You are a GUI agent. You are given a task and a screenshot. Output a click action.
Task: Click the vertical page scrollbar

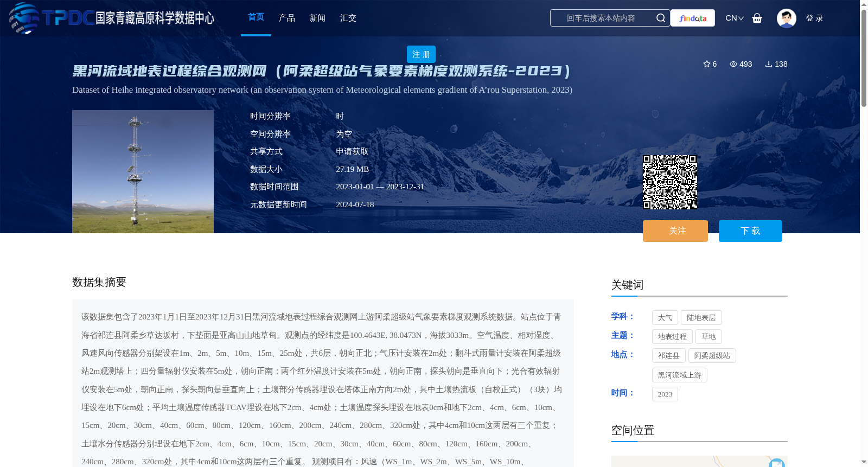[864, 57]
